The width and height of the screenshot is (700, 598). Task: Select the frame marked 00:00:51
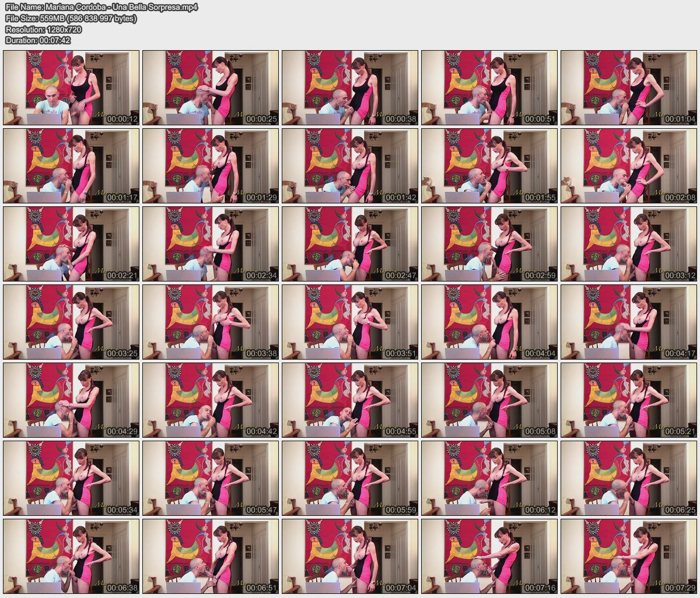[489, 87]
